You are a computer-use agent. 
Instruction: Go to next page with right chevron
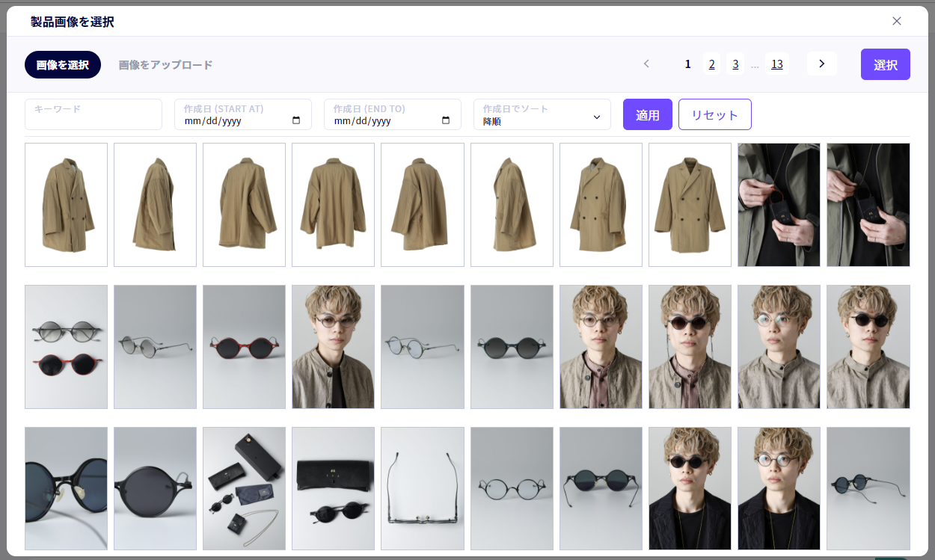822,64
